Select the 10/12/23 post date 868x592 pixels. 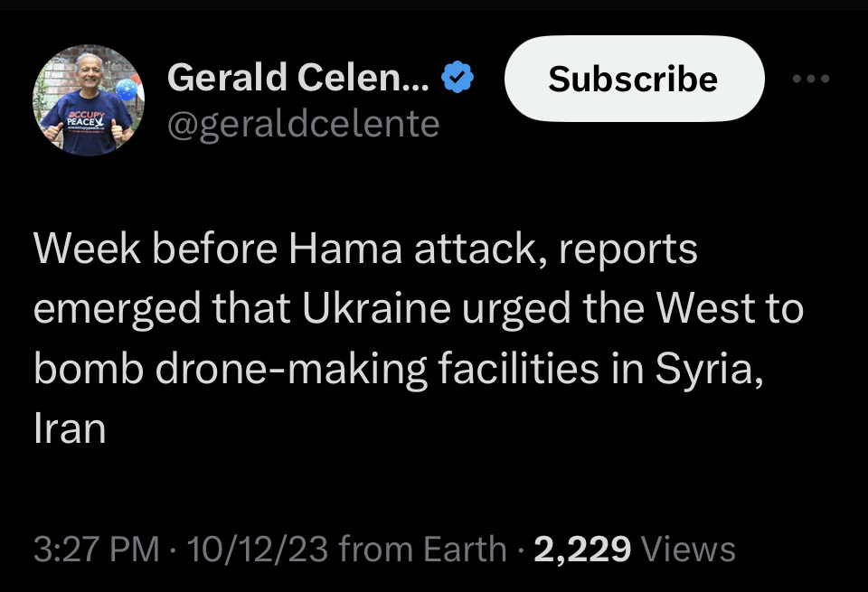pyautogui.click(x=258, y=549)
